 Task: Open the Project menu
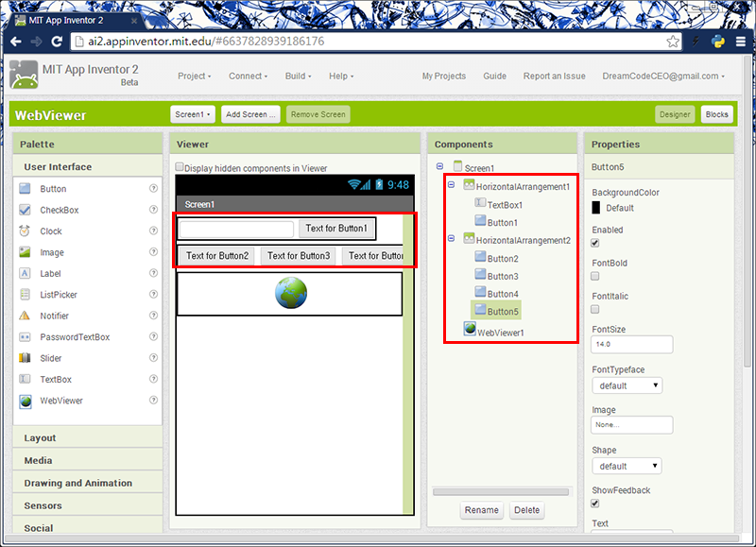(195, 77)
